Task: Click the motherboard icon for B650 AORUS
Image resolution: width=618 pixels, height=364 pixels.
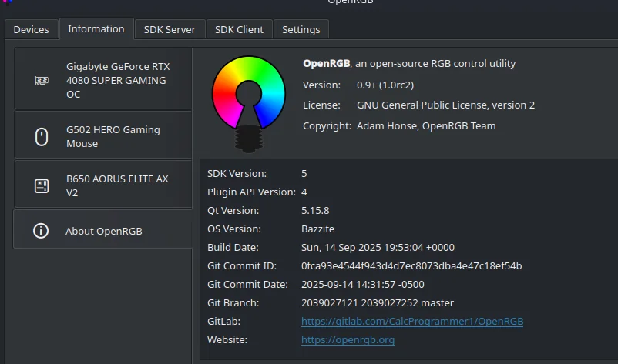Action: click(x=42, y=185)
